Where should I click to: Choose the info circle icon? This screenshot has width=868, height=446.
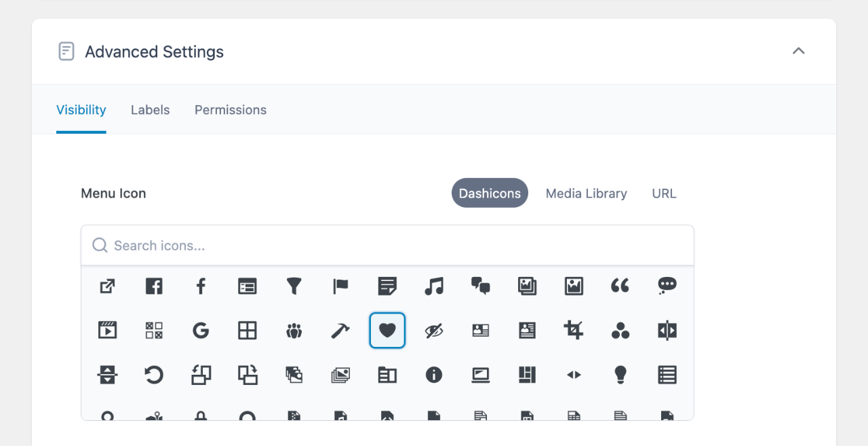click(x=434, y=375)
